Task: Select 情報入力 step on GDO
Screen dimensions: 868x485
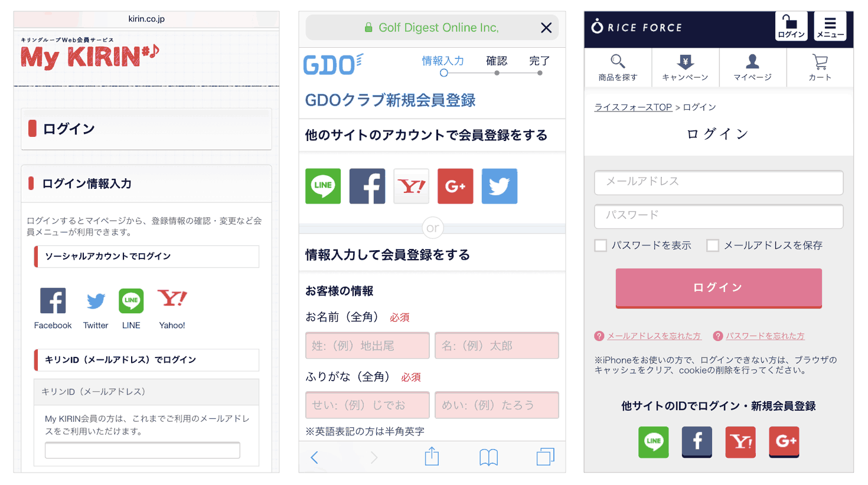Action: click(x=443, y=65)
